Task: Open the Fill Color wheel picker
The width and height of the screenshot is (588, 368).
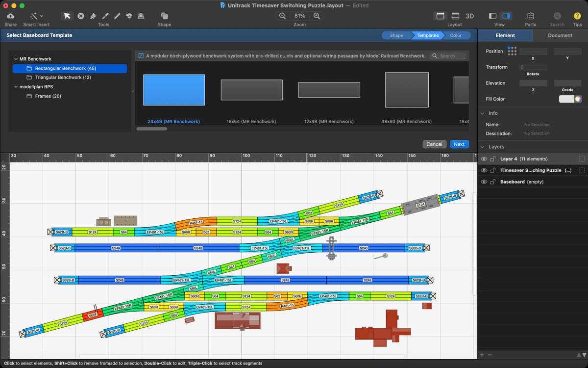Action: [578, 99]
